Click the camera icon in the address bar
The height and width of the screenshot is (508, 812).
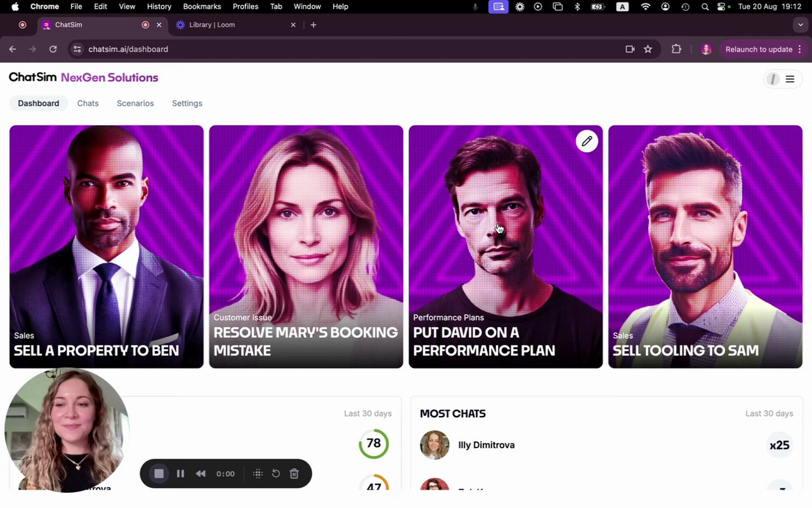click(630, 49)
